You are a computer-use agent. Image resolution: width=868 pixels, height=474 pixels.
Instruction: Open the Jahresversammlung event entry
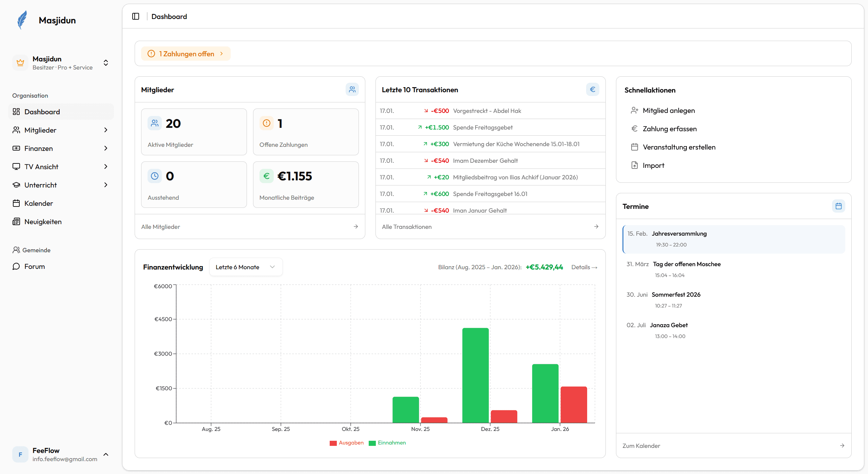(733, 238)
